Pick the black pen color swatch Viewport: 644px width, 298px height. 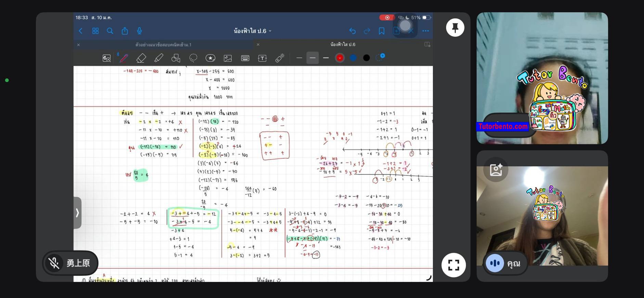tap(366, 58)
